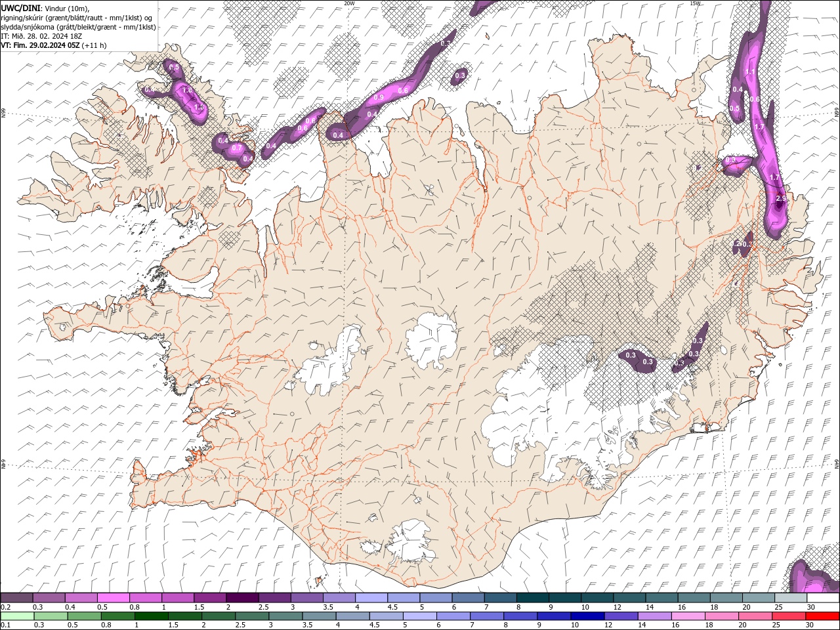Click the '0.9' precipitation value off north coast

tap(379, 97)
